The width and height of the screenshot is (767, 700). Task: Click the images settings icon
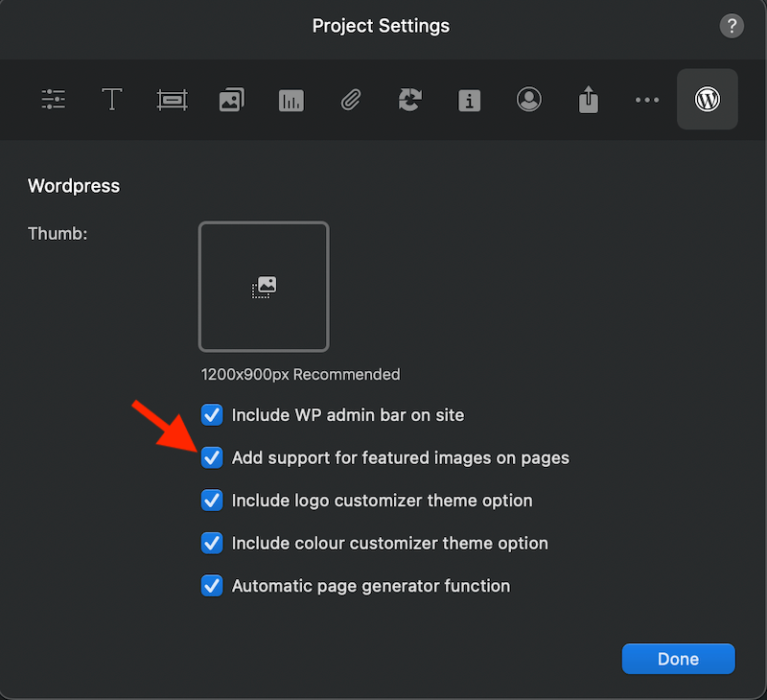(x=231, y=100)
